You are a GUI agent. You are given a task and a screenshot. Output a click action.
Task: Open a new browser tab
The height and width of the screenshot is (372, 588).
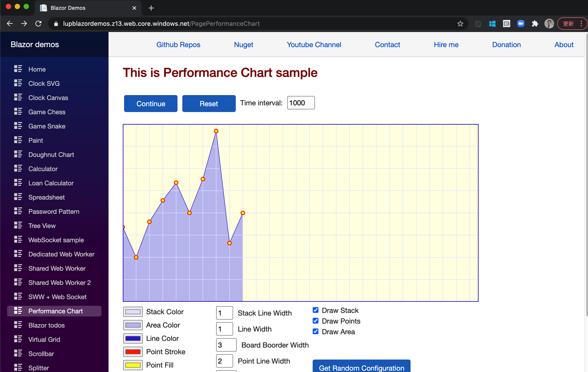coord(151,8)
